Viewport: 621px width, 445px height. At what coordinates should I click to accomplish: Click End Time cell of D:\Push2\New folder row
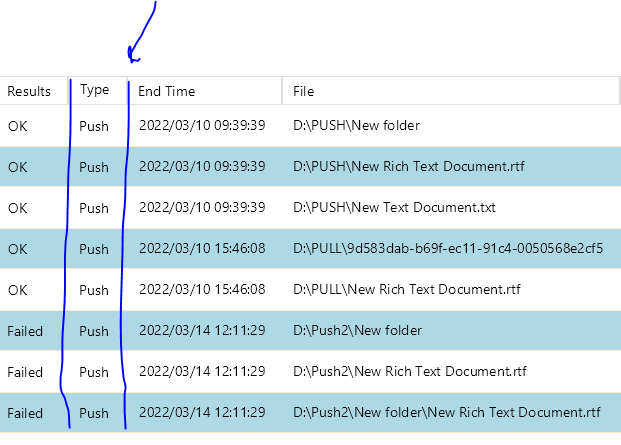tap(201, 330)
